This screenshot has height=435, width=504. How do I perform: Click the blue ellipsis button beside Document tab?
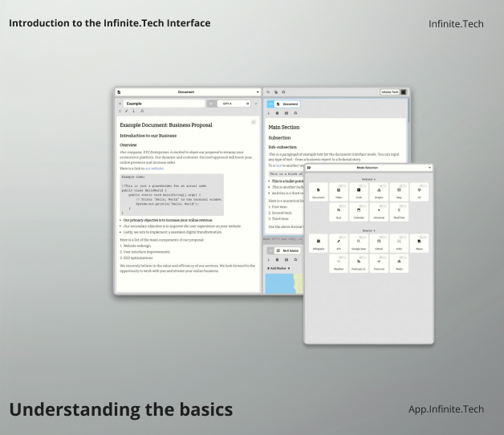(270, 104)
